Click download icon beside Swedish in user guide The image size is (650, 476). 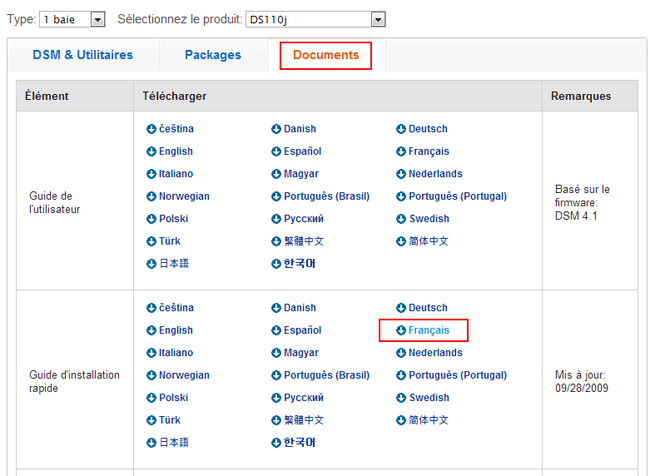(x=401, y=219)
